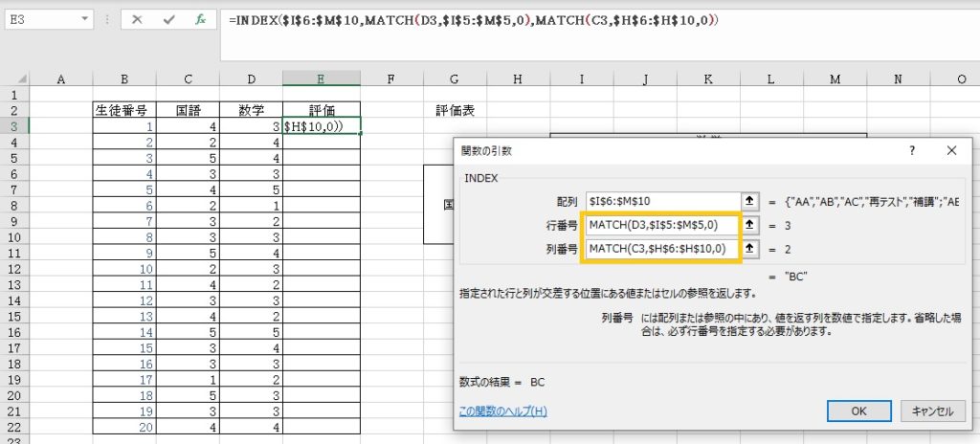Click the 列番号 range selector arrow icon
The height and width of the screenshot is (444, 980).
point(751,250)
